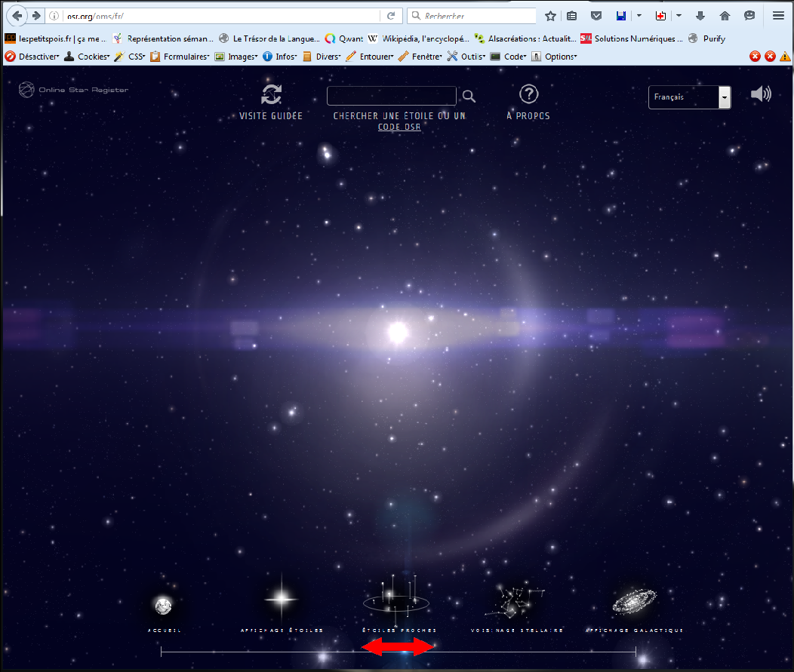The height and width of the screenshot is (672, 794).
Task: Click the Visite Guidée refresh-arrows icon
Action: point(271,94)
